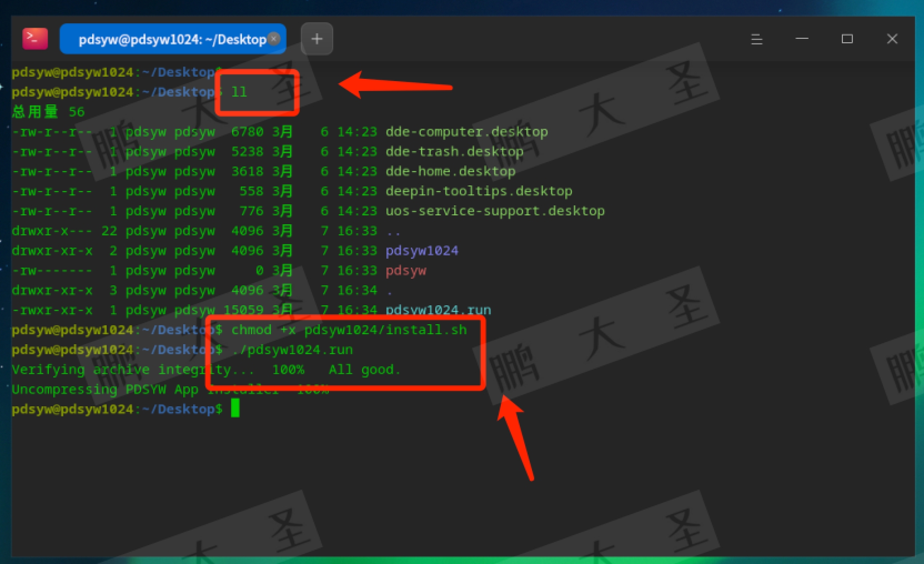Click the command 'chmod +x pdsyw1024/install.sh'
The image size is (924, 564).
(x=349, y=330)
